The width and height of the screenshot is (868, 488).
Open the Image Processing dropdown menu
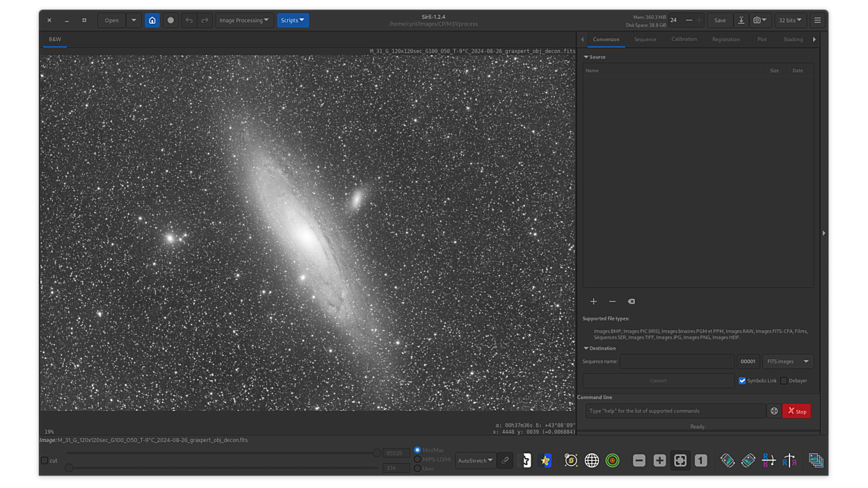click(x=243, y=20)
